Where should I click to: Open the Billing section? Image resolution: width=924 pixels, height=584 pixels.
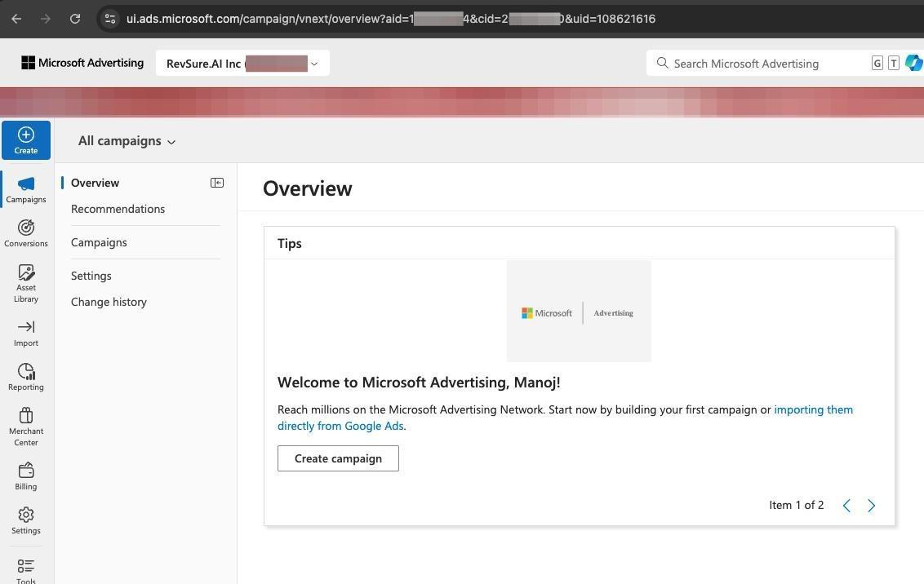pyautogui.click(x=26, y=476)
